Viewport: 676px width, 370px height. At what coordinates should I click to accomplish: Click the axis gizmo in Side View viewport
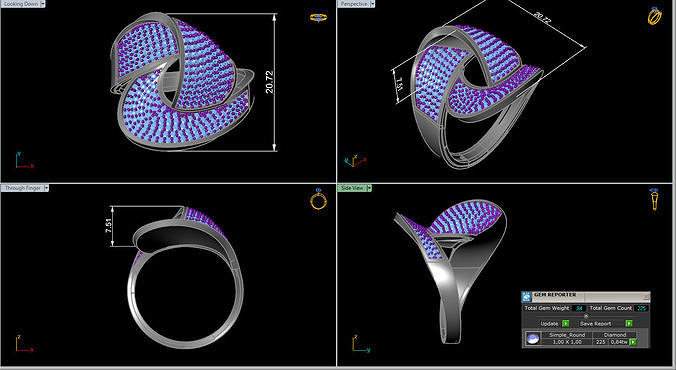pyautogui.click(x=361, y=344)
